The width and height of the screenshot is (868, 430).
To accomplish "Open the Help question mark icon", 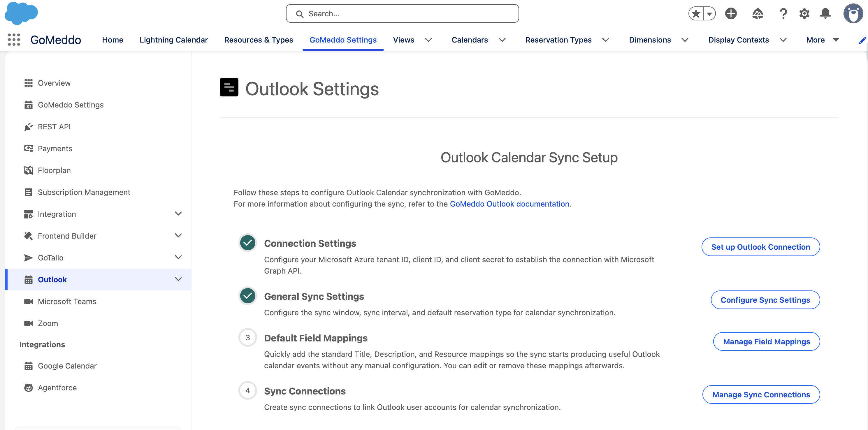I will point(783,13).
